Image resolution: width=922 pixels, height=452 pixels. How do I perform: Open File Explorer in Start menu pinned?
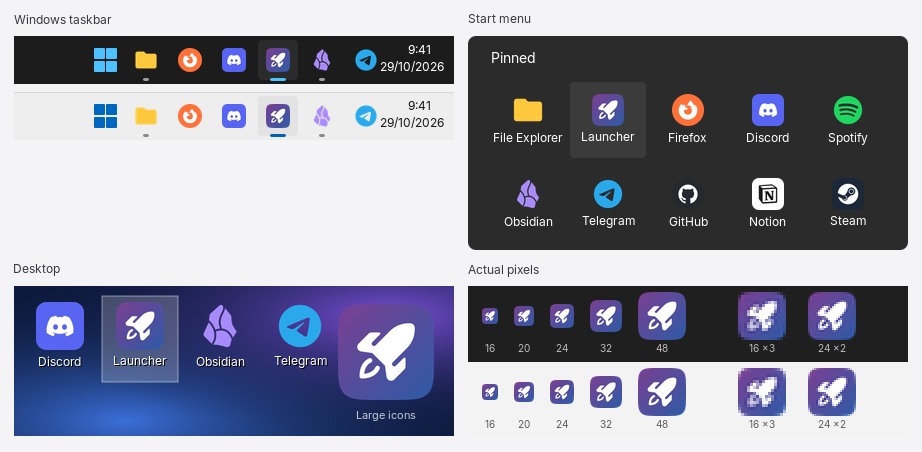527,120
